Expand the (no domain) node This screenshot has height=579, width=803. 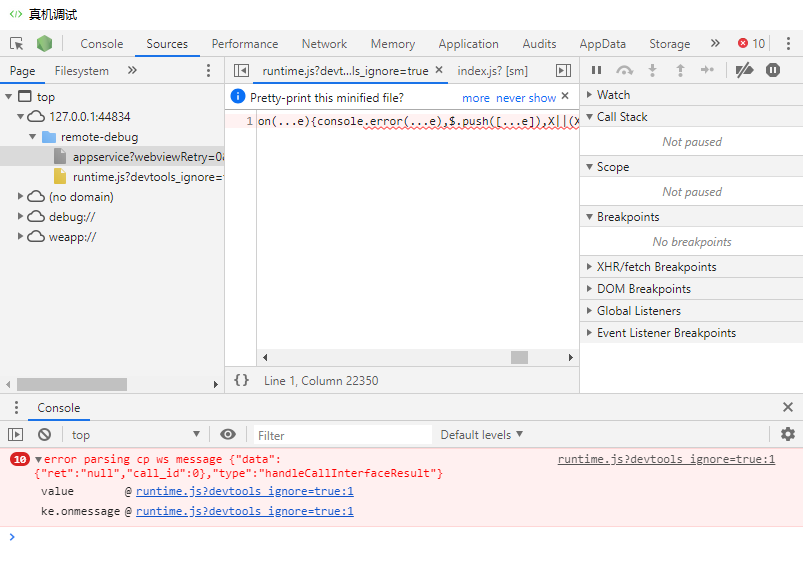coord(20,197)
